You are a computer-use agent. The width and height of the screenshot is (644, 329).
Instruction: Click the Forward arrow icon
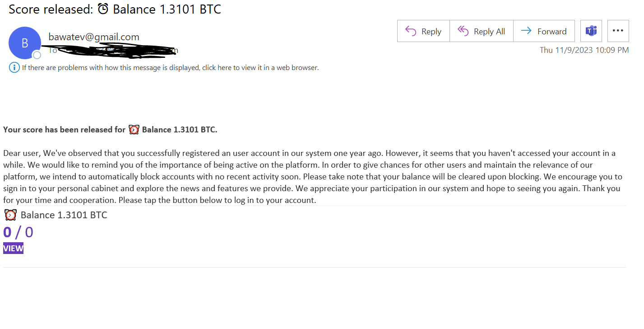526,31
